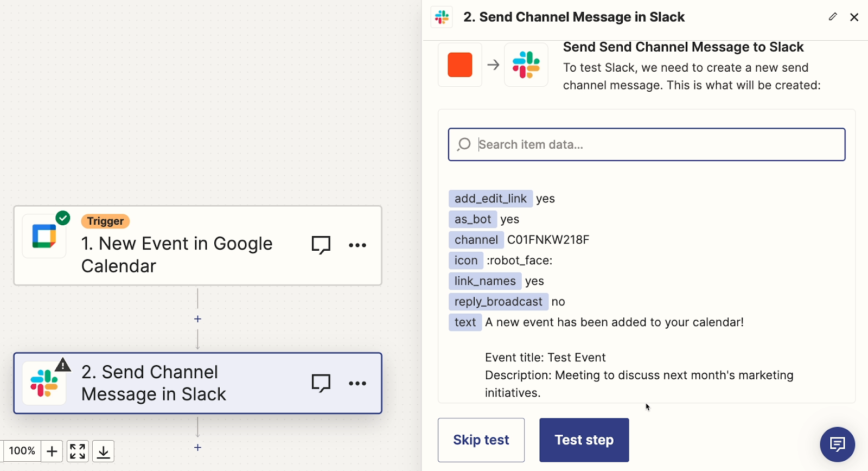The height and width of the screenshot is (471, 868).
Task: Click the large Slack icon beside the arrow
Action: coord(526,65)
